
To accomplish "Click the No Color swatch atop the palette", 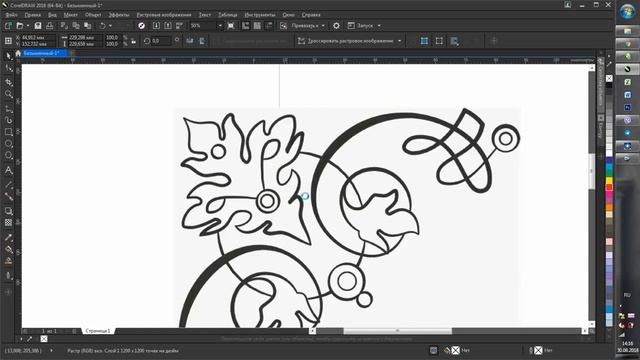I will (x=609, y=78).
